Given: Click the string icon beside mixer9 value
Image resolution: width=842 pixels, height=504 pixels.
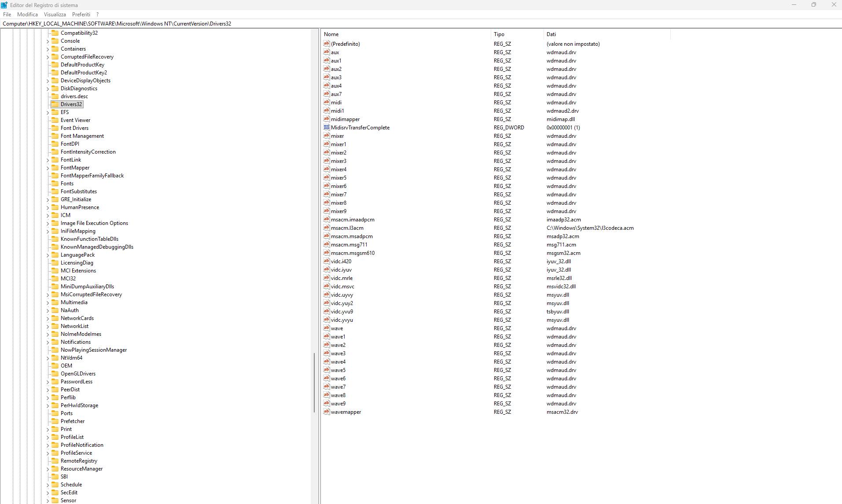Looking at the screenshot, I should coord(327,211).
